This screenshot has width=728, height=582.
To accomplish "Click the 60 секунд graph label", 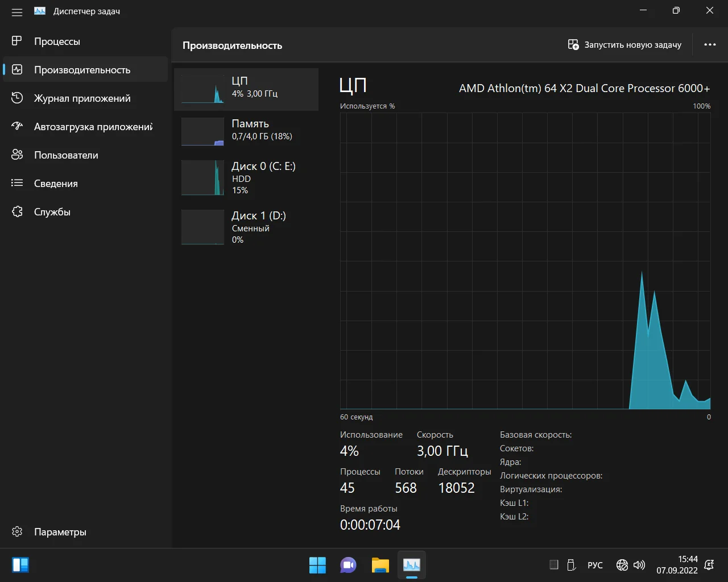I will point(357,417).
